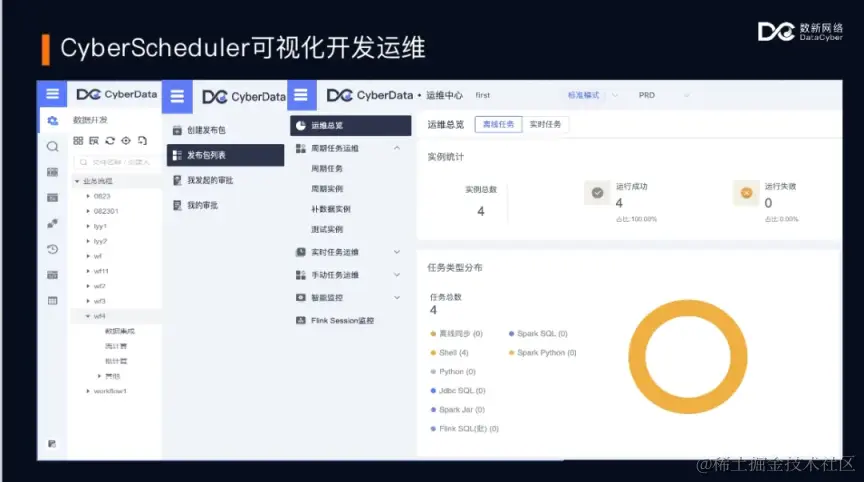Open hamburger menu beside 运维中心 logo
Screen dimensions: 864x482
click(301, 95)
